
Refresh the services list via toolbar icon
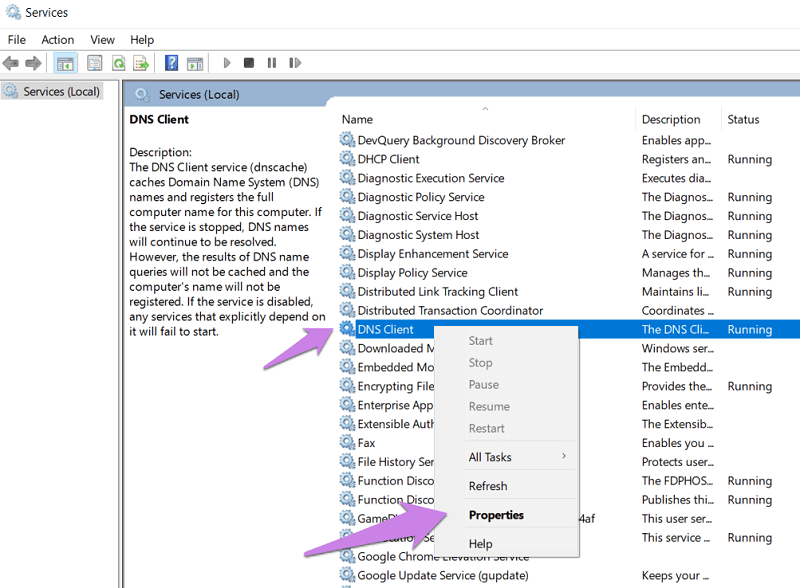118,62
